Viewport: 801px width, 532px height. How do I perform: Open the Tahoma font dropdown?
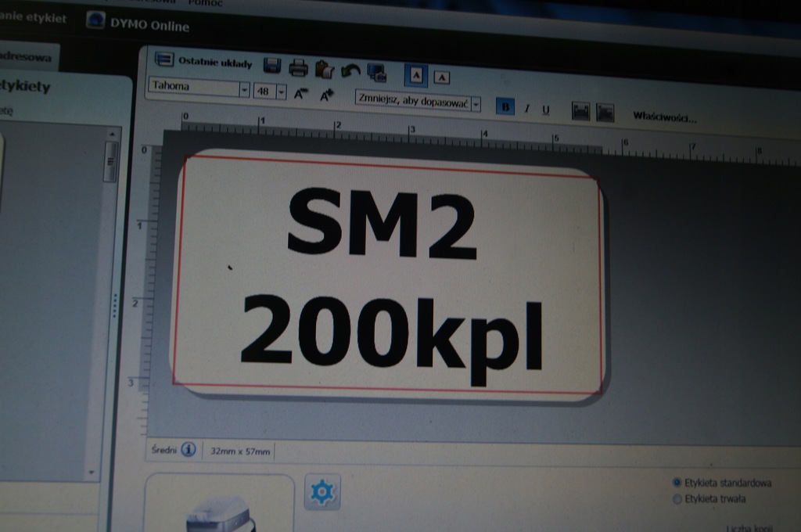244,88
